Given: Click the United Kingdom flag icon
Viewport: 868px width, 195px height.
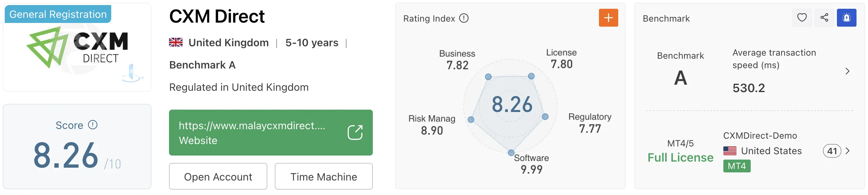Looking at the screenshot, I should (176, 43).
